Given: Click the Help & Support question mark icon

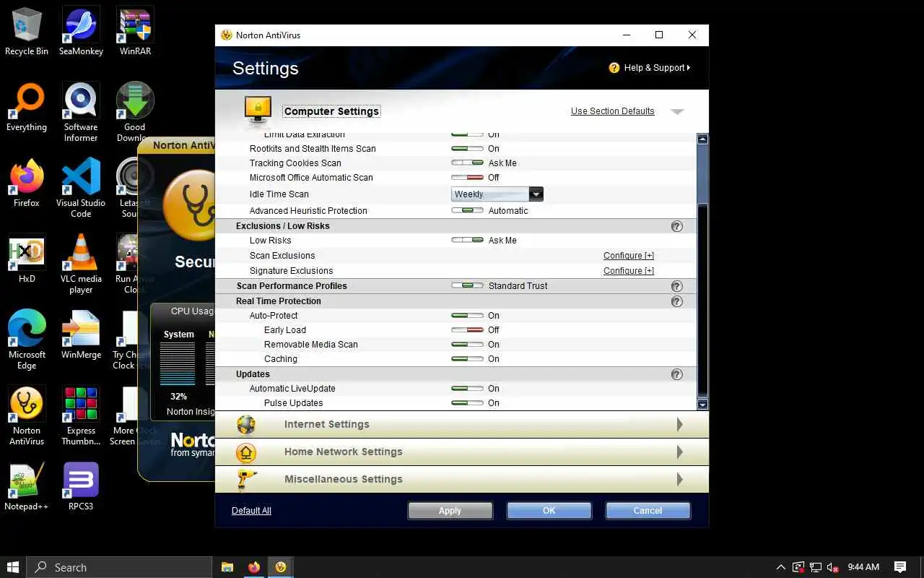Looking at the screenshot, I should 614,68.
